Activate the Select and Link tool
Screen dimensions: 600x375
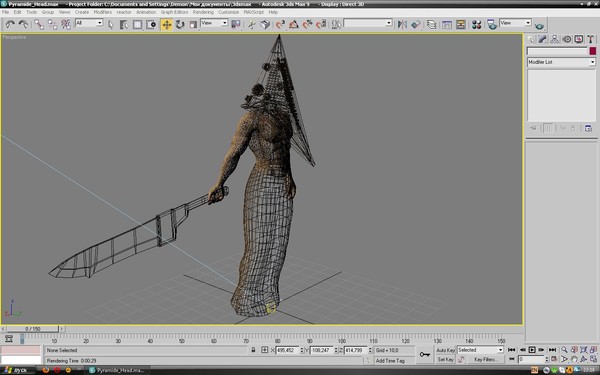[39, 24]
